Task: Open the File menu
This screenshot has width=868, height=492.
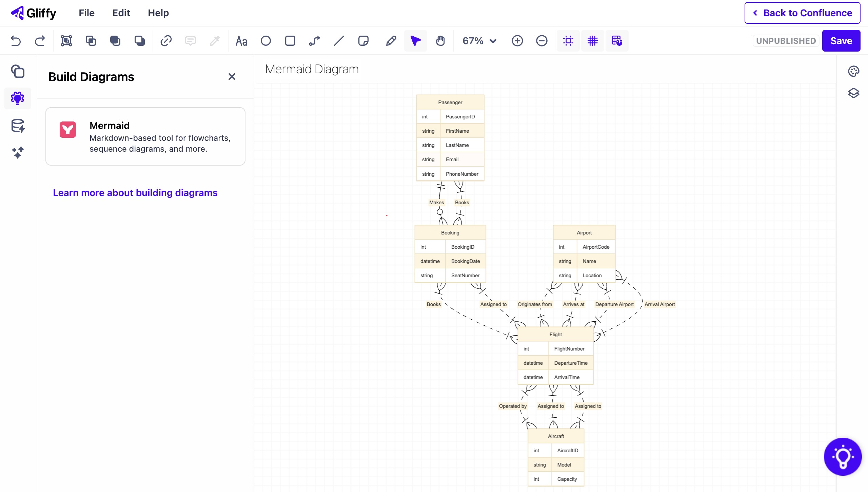Action: coord(86,13)
